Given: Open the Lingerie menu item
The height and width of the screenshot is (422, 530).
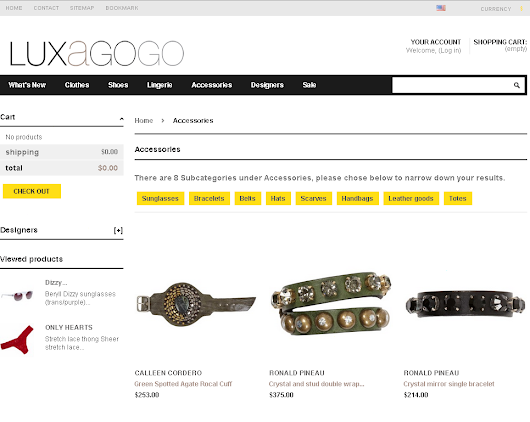Looking at the screenshot, I should coord(160,85).
